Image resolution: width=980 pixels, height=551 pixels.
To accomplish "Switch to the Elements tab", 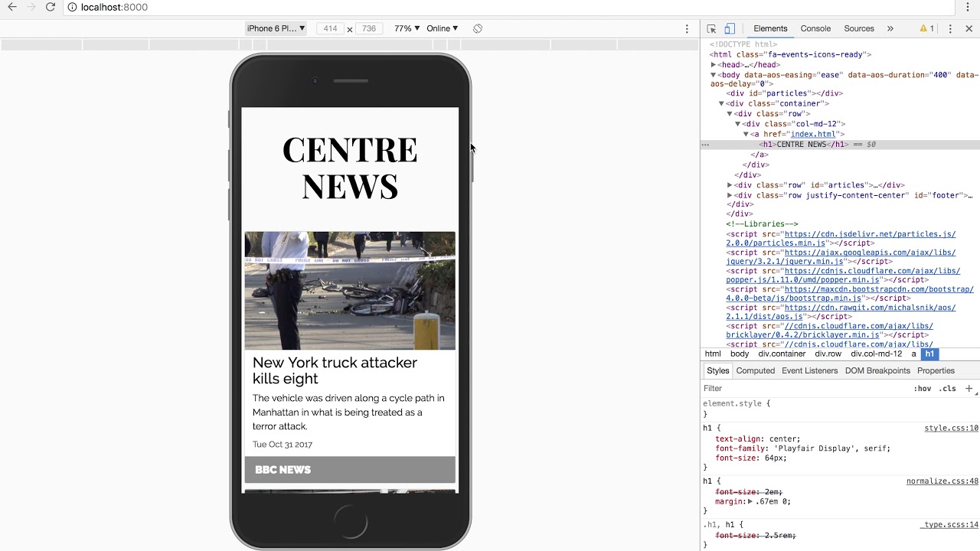I will (x=770, y=28).
